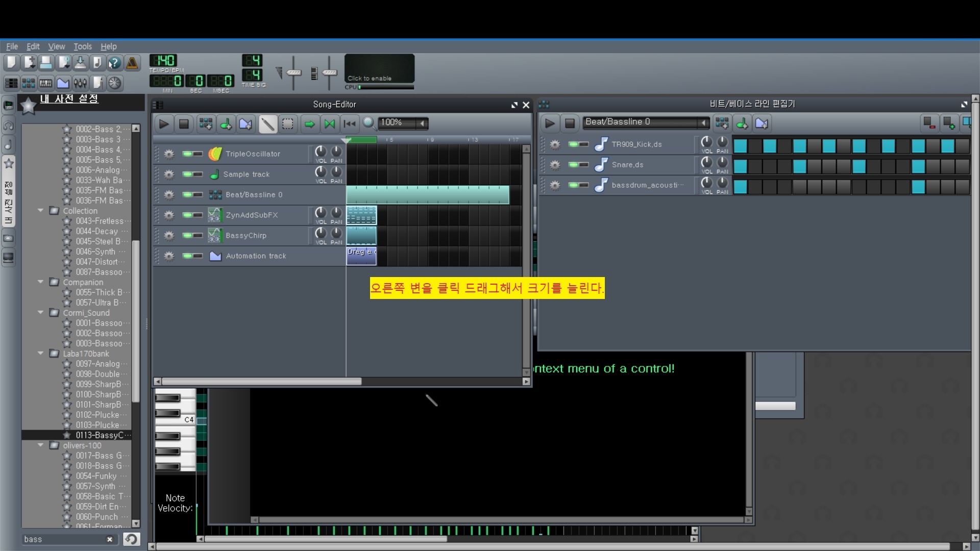This screenshot has height=551, width=980.
Task: Click the BassyChirp track name button
Action: 257,235
